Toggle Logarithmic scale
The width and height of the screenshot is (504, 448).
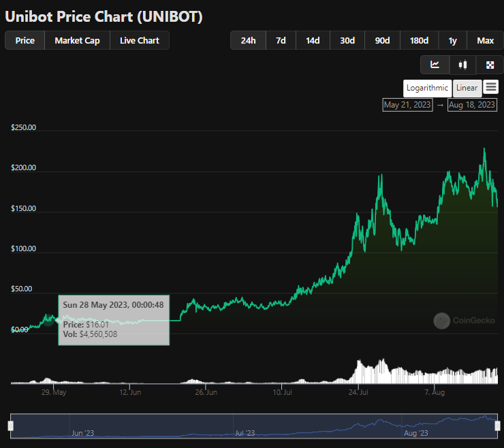427,88
